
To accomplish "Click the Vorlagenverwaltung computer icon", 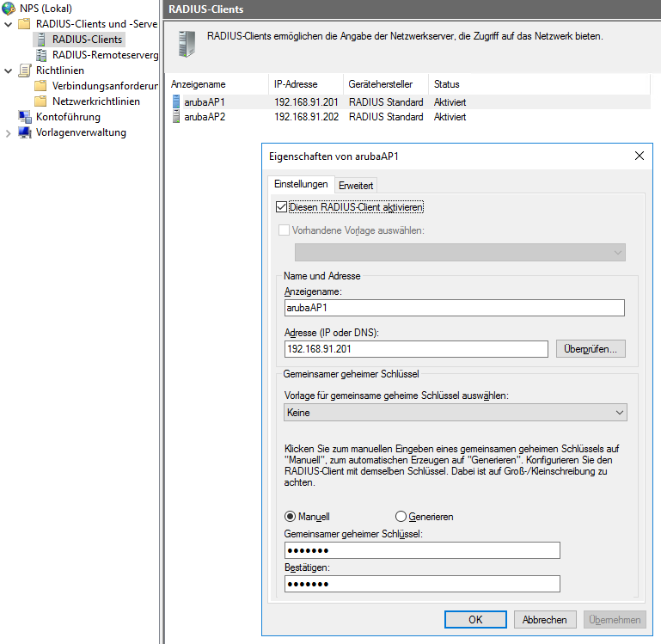I will tap(25, 132).
